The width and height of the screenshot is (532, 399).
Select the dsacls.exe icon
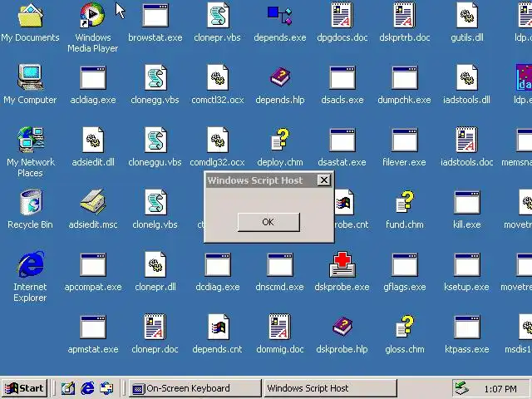point(342,78)
